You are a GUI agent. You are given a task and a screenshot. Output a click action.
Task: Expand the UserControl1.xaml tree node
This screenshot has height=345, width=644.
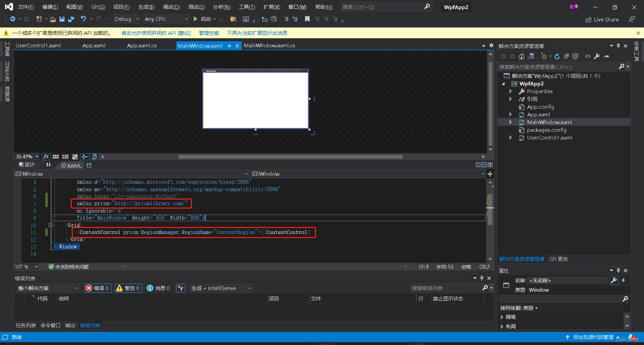coord(511,137)
